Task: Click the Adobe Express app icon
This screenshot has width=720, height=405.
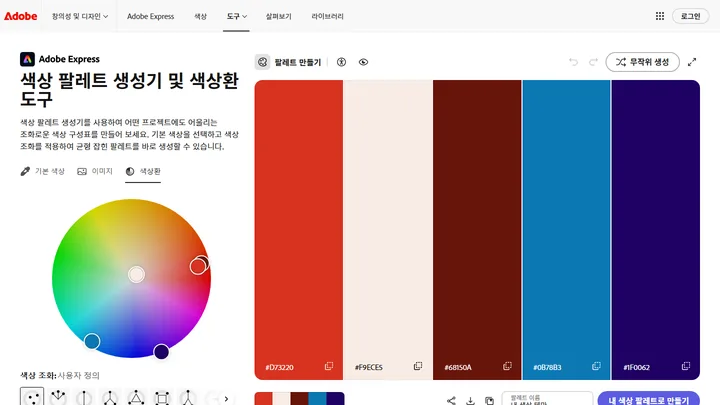Action: point(27,59)
